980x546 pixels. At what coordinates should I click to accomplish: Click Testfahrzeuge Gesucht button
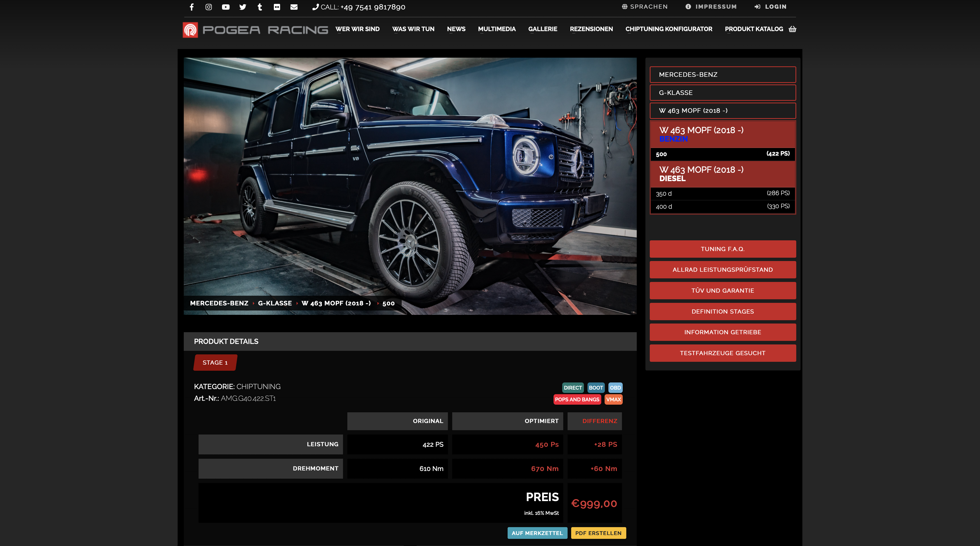point(722,353)
